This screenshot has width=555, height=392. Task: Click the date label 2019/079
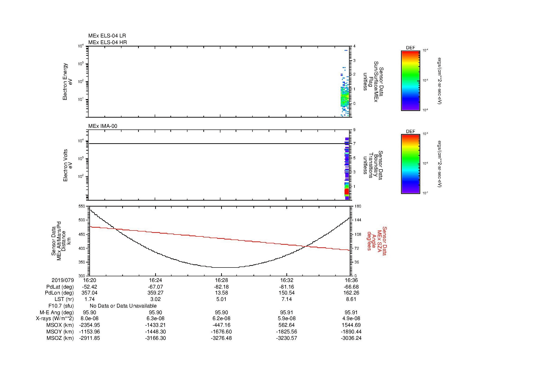tap(63, 280)
